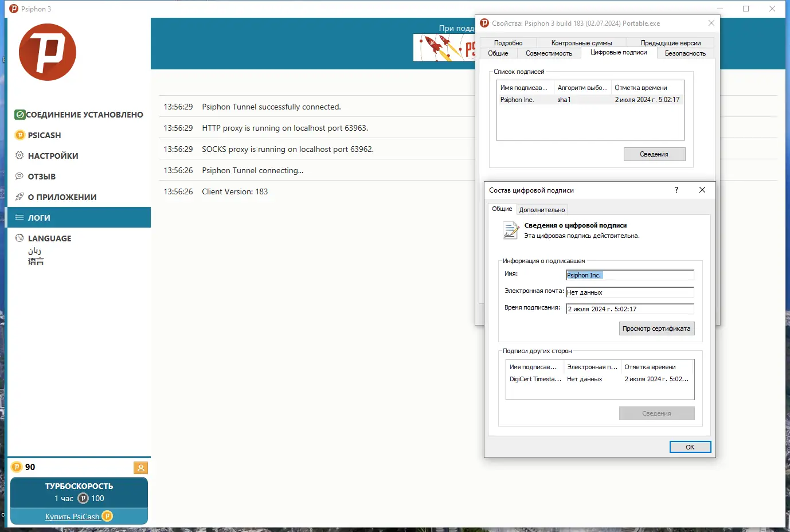The height and width of the screenshot is (532, 790).
Task: Click the question mark help button
Action: pyautogui.click(x=676, y=190)
